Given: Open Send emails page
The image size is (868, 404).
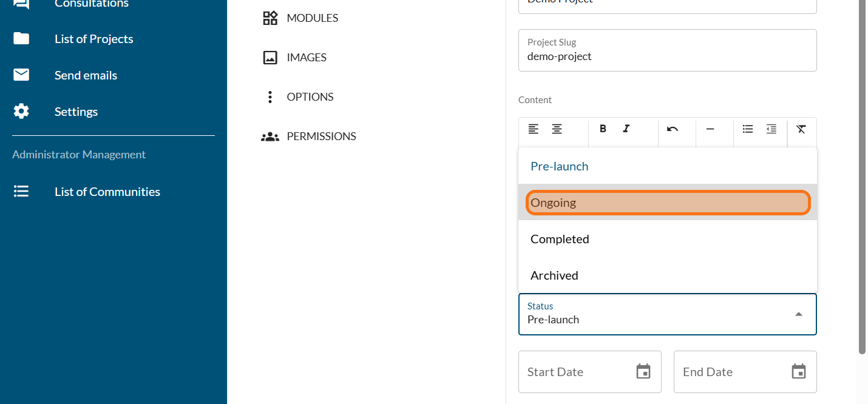Looking at the screenshot, I should coord(86,75).
